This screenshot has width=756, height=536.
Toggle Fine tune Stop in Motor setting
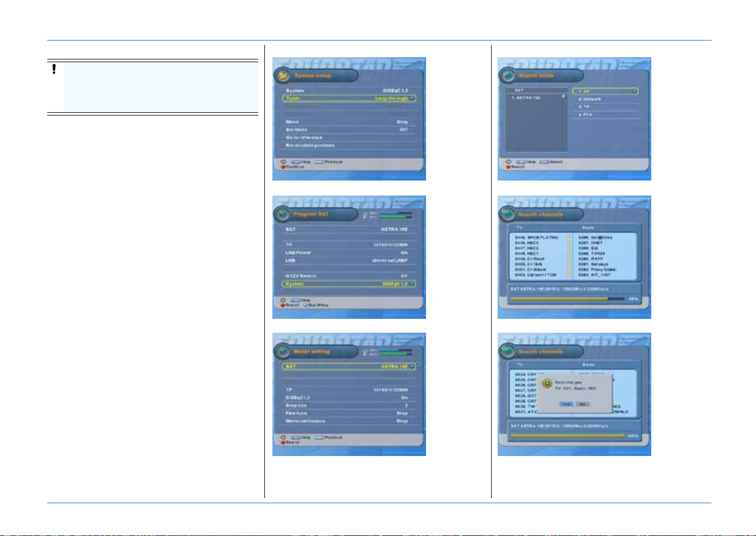coord(403,413)
